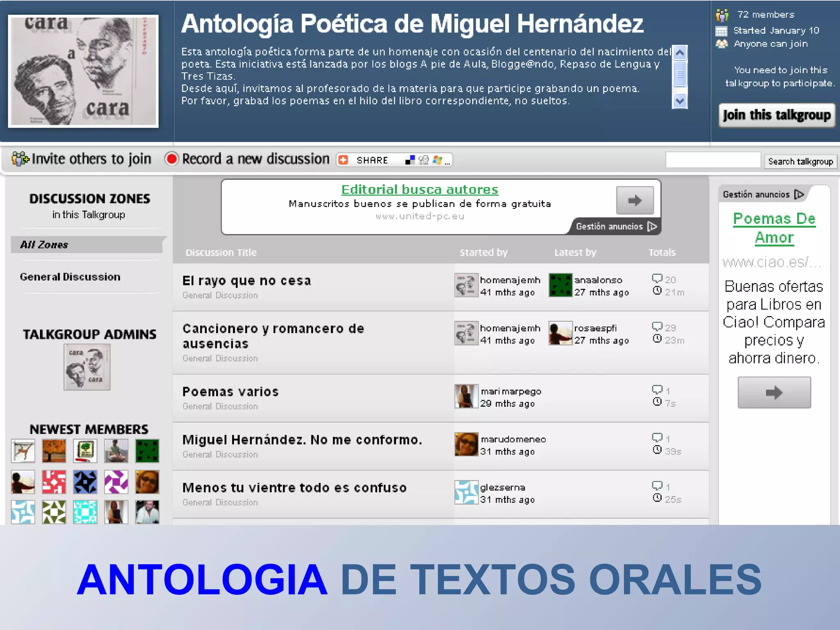Screen dimensions: 840x630
Task: Open the talkgroup admin avatar thumbnail
Action: (x=87, y=367)
